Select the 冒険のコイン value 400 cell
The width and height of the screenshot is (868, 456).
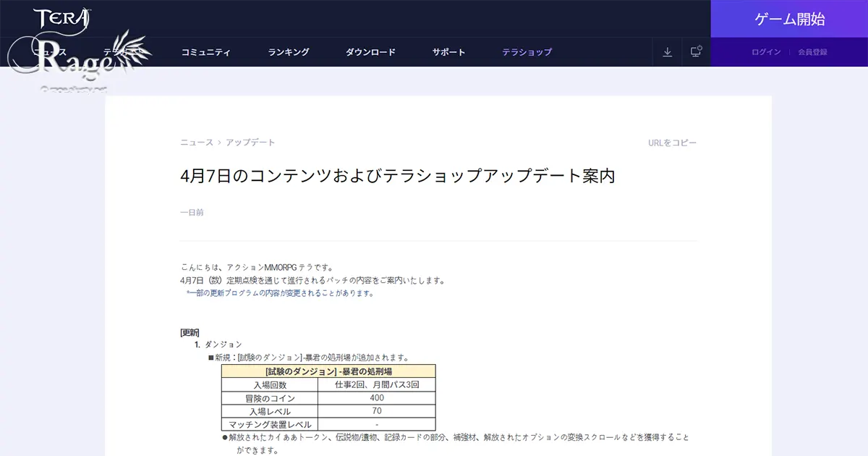(x=377, y=397)
